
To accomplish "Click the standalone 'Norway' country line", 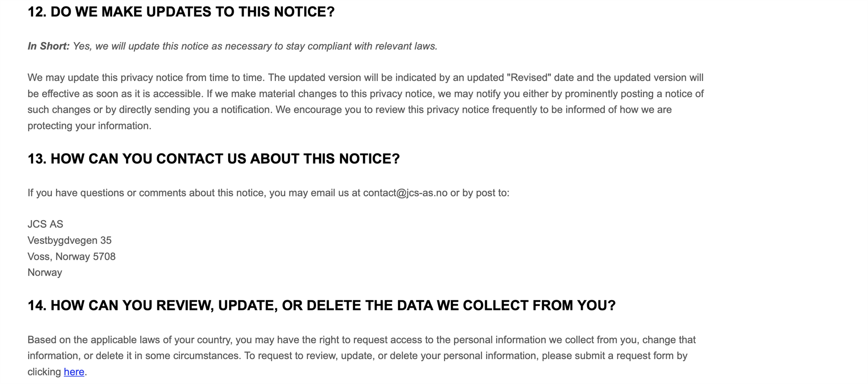I will (x=45, y=272).
